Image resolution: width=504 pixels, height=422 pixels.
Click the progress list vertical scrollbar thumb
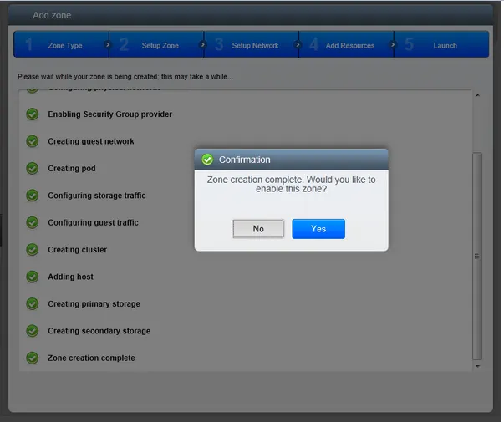tap(477, 257)
